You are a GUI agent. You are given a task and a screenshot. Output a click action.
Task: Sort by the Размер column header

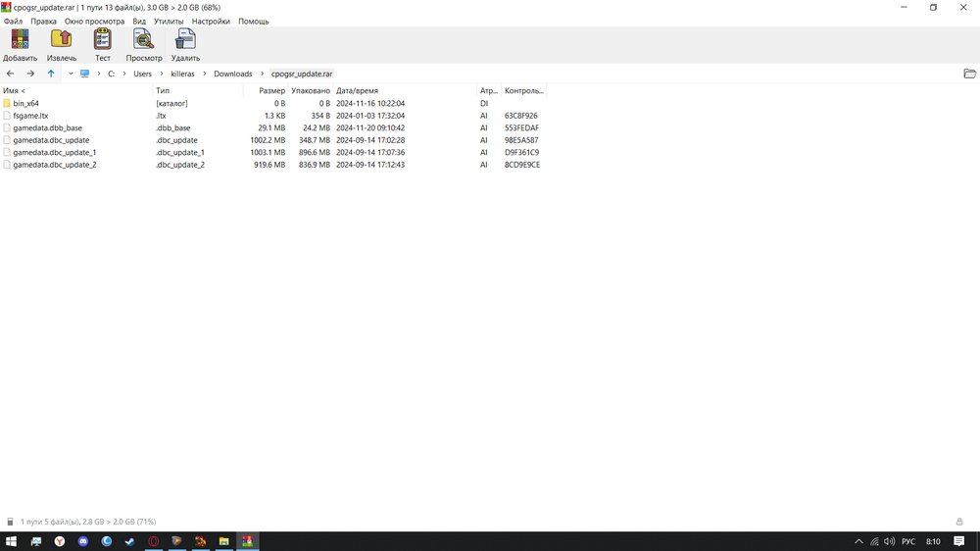tap(266, 90)
